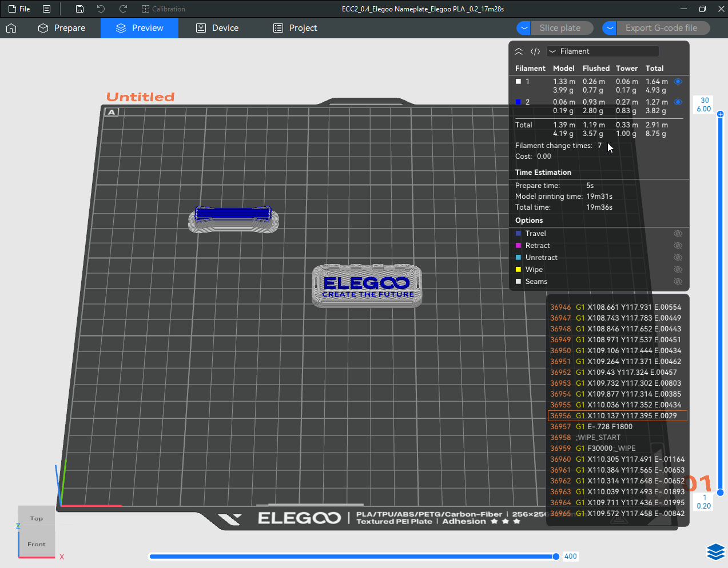Switch to the Device tab
Viewport: 728px width, 568px height.
point(217,28)
